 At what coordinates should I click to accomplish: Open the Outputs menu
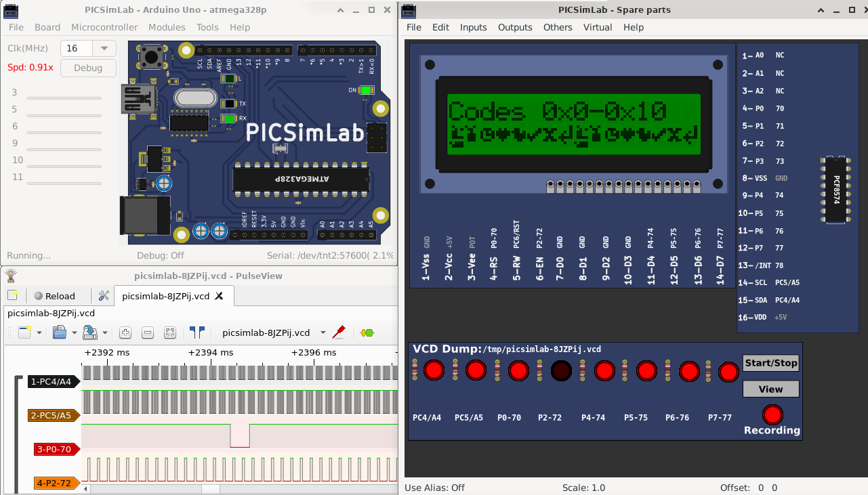[x=515, y=27]
